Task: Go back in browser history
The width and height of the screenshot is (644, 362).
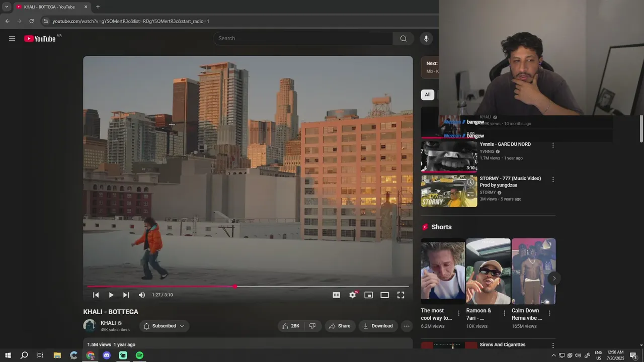Action: pyautogui.click(x=7, y=21)
